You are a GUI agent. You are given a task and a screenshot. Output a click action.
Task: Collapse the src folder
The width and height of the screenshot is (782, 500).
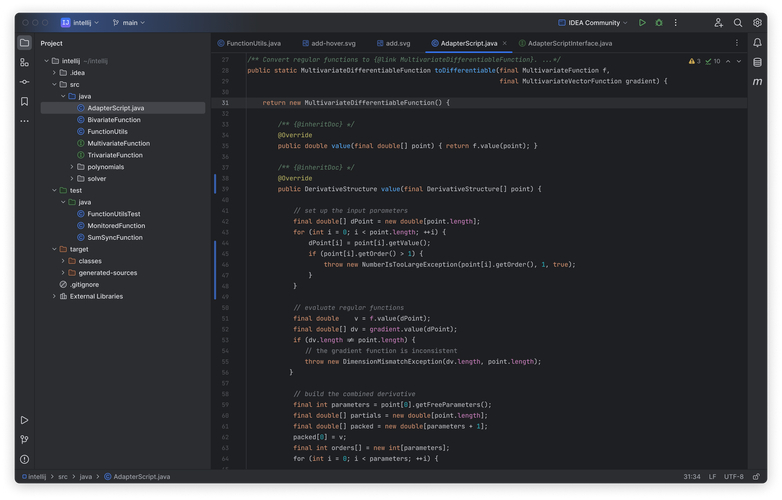point(54,85)
